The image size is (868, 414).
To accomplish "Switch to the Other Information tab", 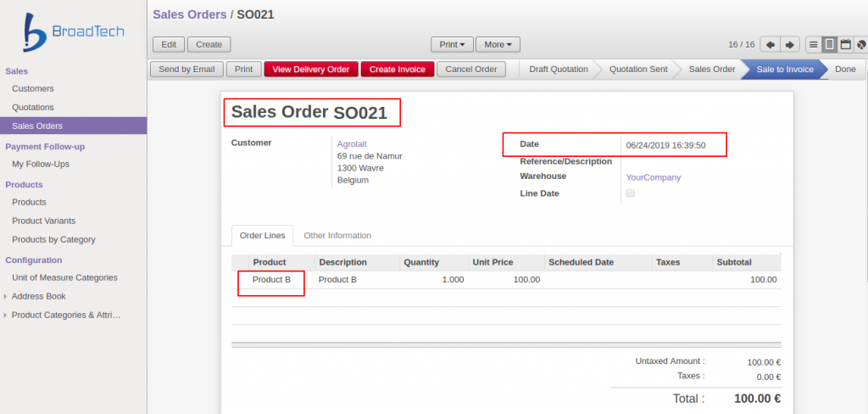I will pos(337,235).
